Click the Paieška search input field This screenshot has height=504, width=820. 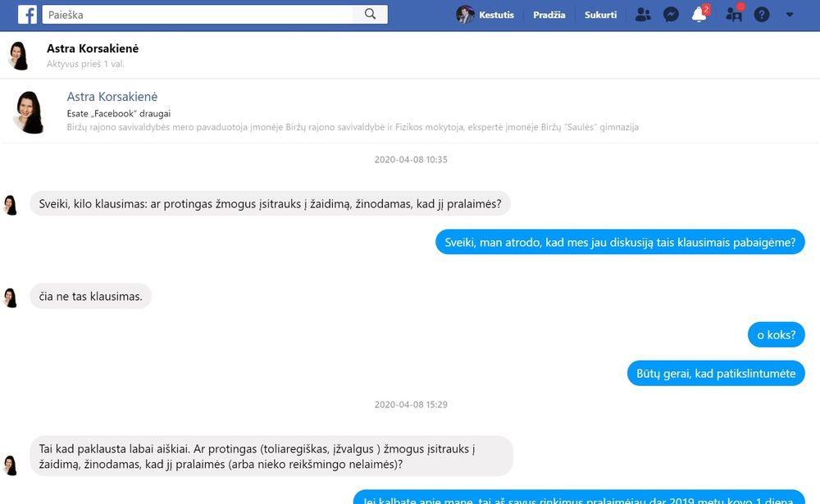pos(197,14)
